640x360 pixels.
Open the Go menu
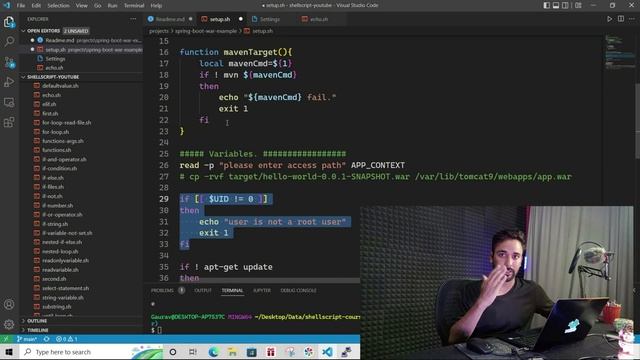coord(98,5)
